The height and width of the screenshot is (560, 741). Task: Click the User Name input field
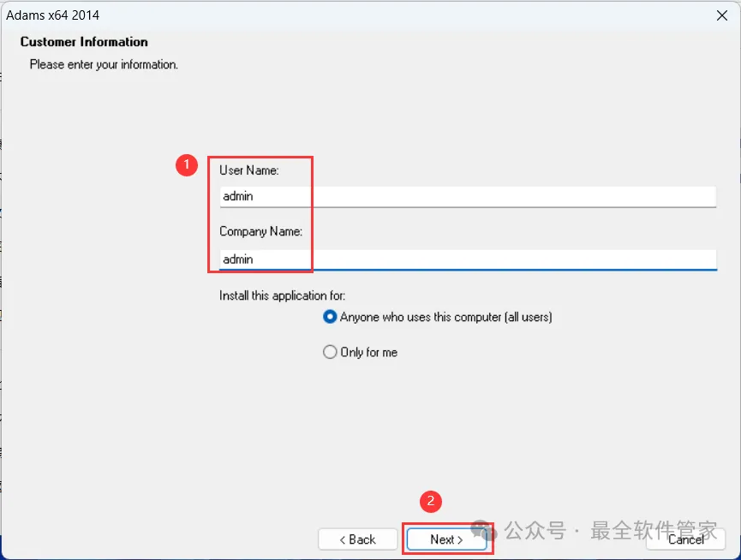(x=468, y=196)
